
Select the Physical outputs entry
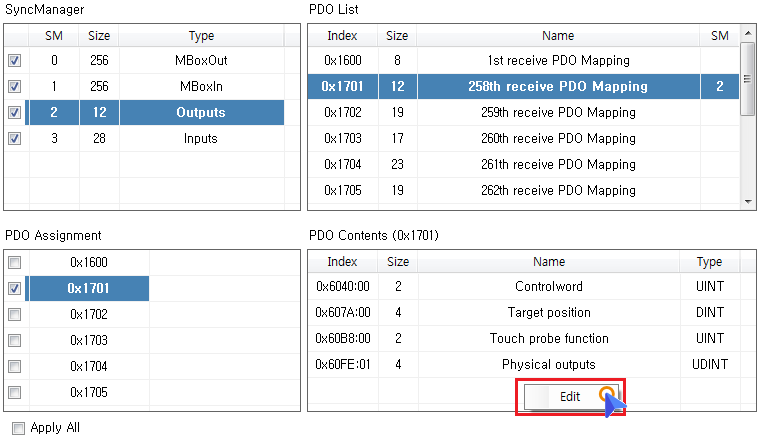tap(548, 365)
